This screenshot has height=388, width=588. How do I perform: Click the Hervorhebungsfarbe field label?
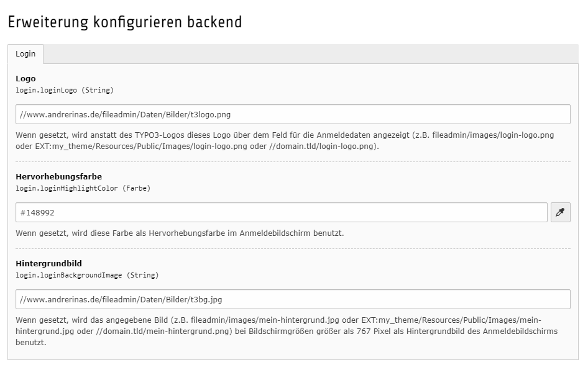click(x=59, y=177)
